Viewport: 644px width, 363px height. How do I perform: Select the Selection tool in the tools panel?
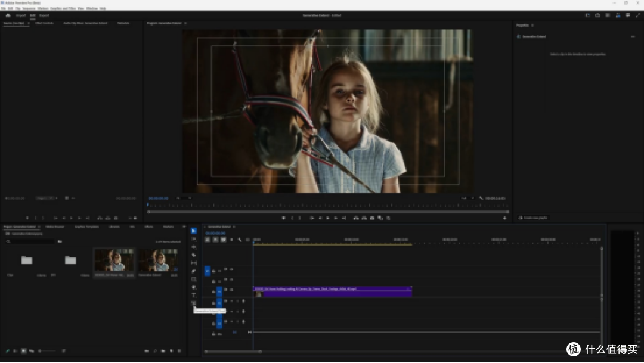193,231
